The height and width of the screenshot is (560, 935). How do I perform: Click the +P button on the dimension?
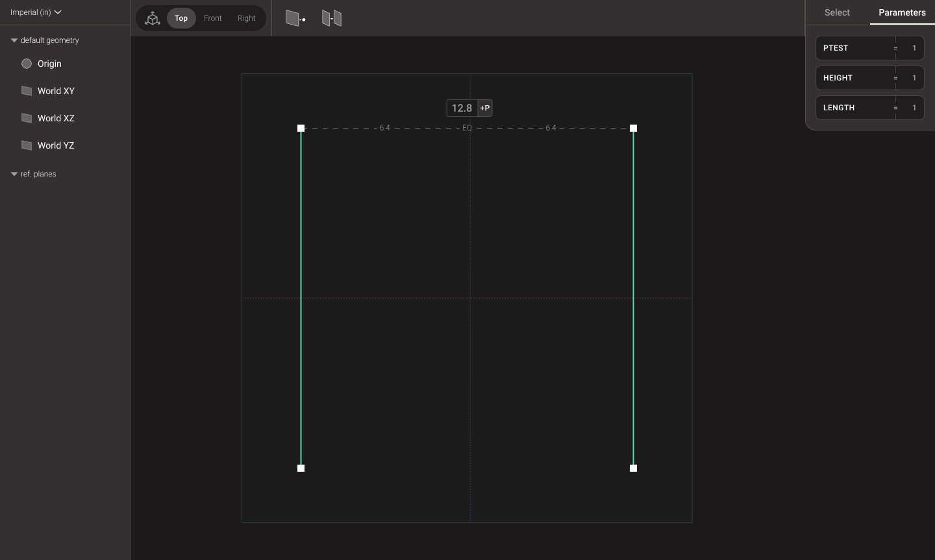coord(484,108)
